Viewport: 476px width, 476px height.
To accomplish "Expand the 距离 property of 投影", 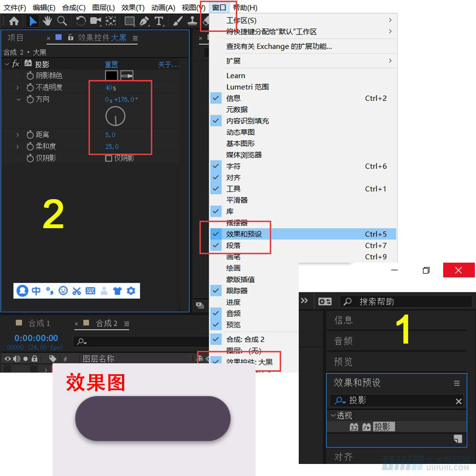I will pyautogui.click(x=17, y=134).
